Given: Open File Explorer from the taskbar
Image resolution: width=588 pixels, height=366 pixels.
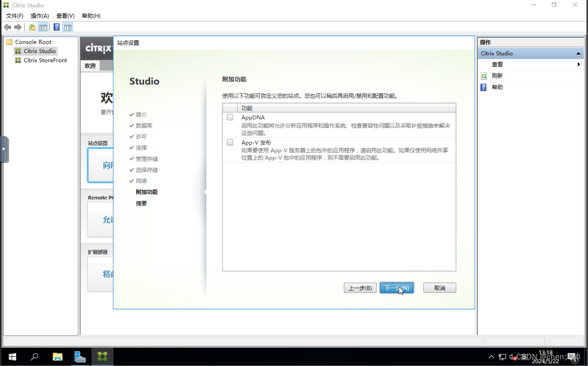Looking at the screenshot, I should (x=57, y=356).
